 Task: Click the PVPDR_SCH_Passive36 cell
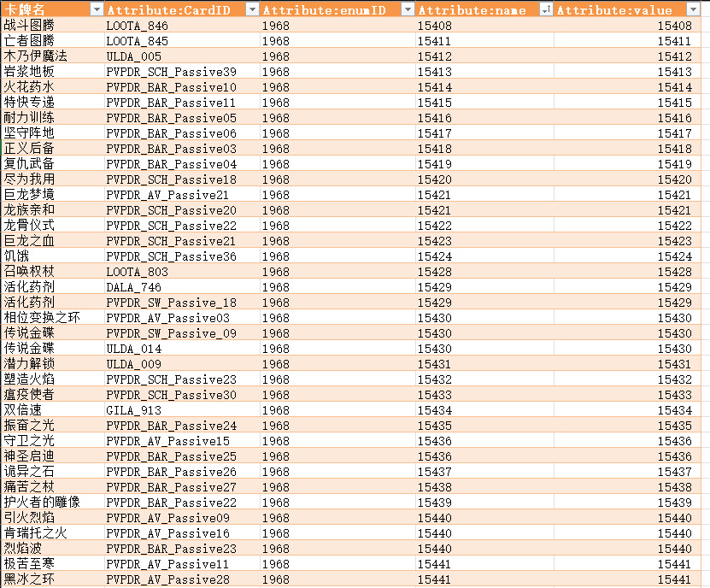pos(182,256)
